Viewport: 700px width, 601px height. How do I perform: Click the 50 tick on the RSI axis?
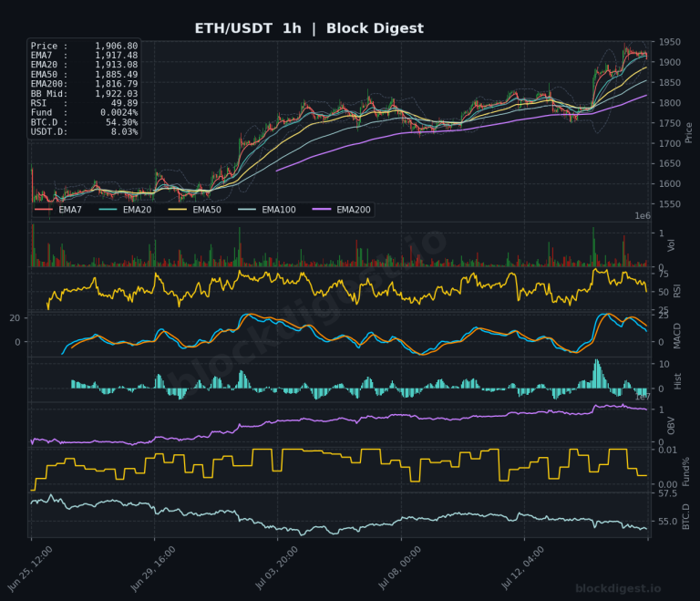tap(664, 292)
